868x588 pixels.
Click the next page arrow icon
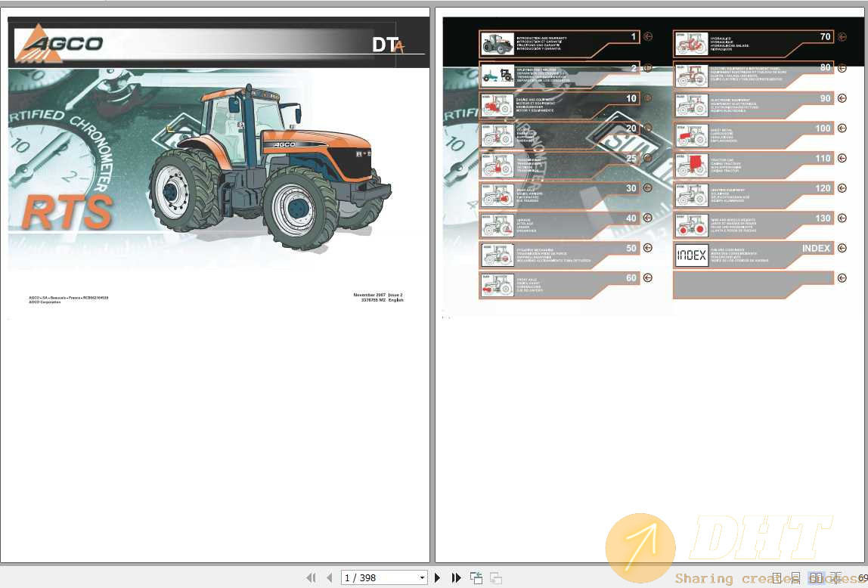(x=438, y=577)
